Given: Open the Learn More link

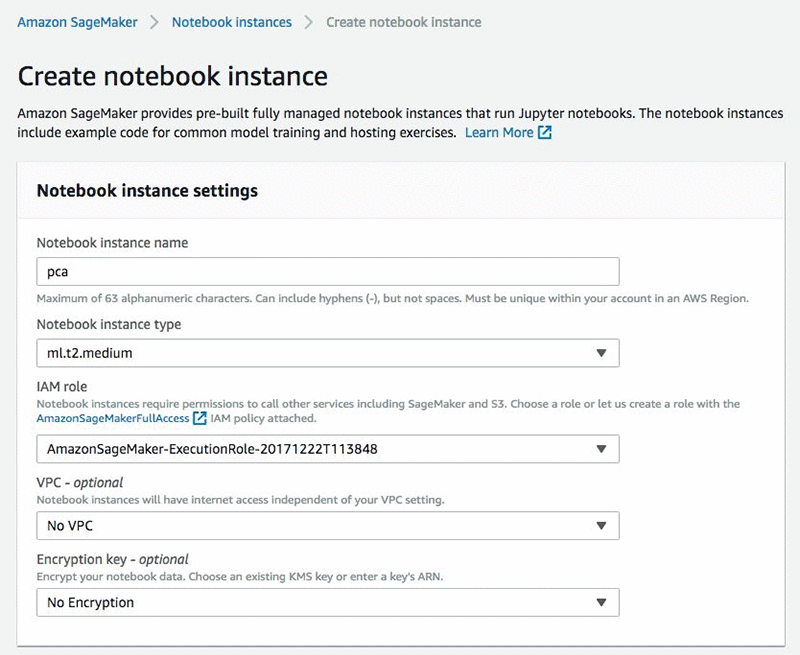Looking at the screenshot, I should 499,132.
